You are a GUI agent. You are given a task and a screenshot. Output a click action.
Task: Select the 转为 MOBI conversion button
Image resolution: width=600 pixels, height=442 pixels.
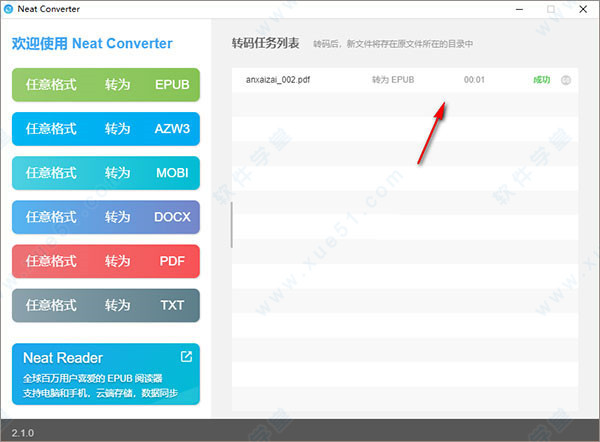[106, 173]
